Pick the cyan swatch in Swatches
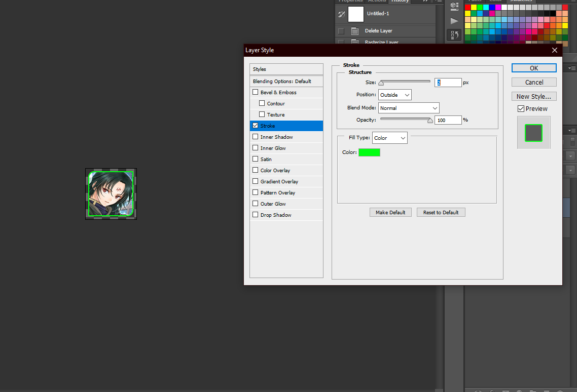 [486, 7]
